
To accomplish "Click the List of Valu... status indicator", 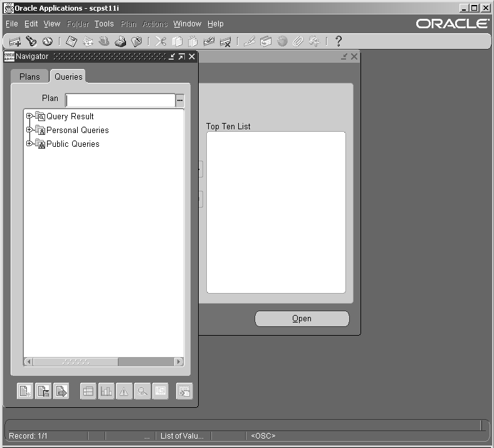I will point(182,436).
